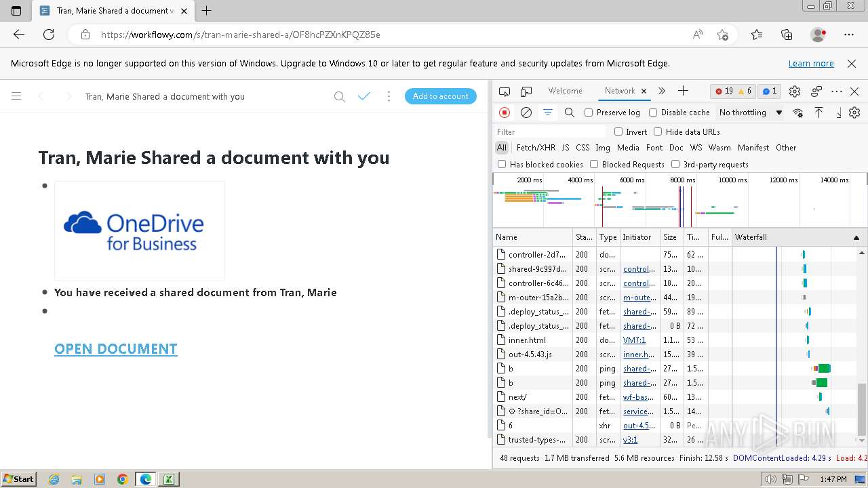The height and width of the screenshot is (488, 868).
Task: Open Edge Settings and more menu
Action: (849, 35)
